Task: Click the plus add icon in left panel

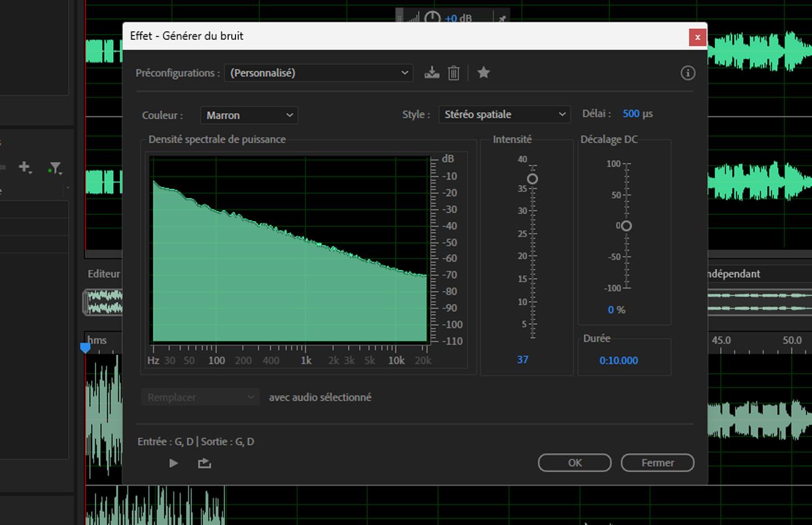Action: pos(25,167)
